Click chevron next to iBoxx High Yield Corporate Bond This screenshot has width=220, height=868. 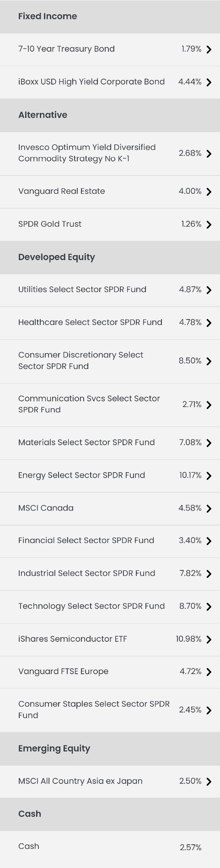click(209, 82)
